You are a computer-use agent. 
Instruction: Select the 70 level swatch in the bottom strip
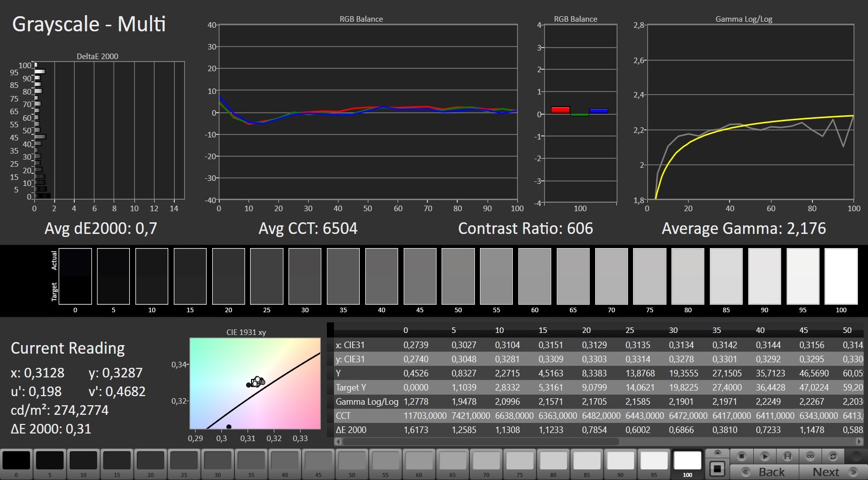pos(486,463)
